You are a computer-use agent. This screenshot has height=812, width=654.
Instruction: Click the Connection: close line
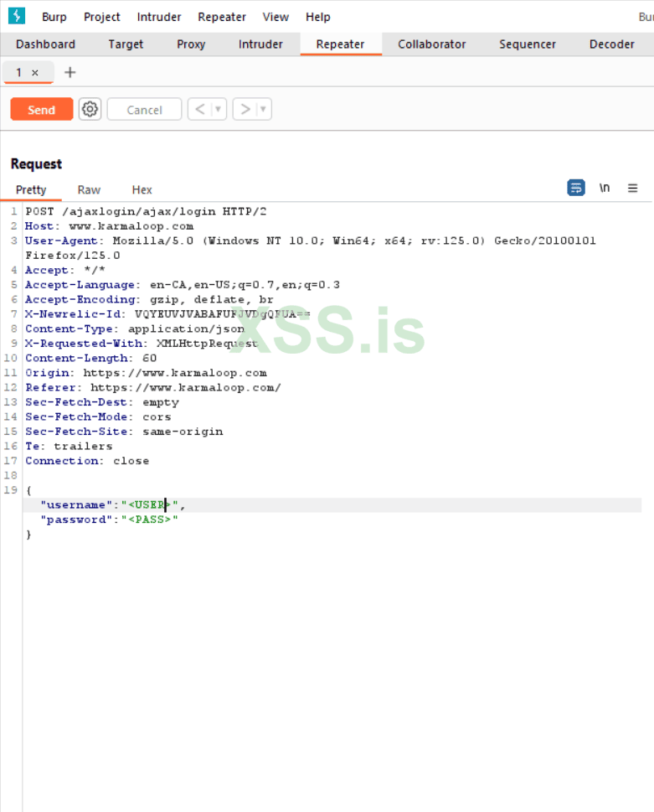coord(87,460)
